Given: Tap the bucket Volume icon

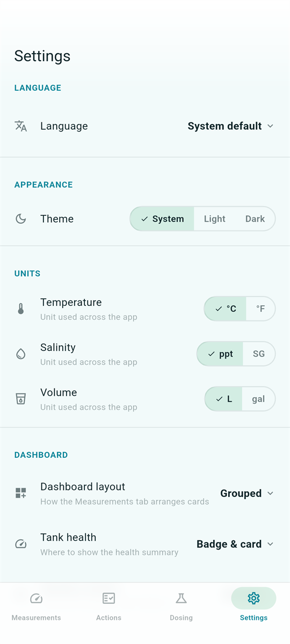Looking at the screenshot, I should [x=21, y=399].
